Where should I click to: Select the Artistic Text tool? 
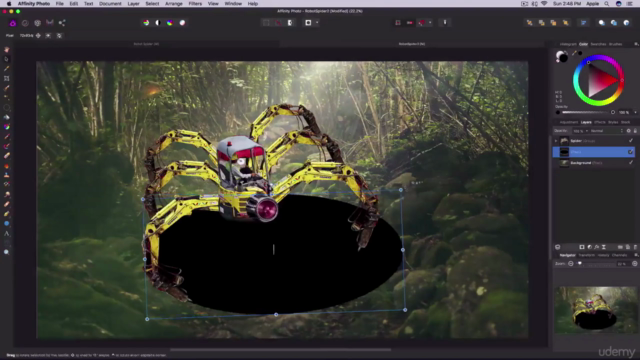(7, 233)
